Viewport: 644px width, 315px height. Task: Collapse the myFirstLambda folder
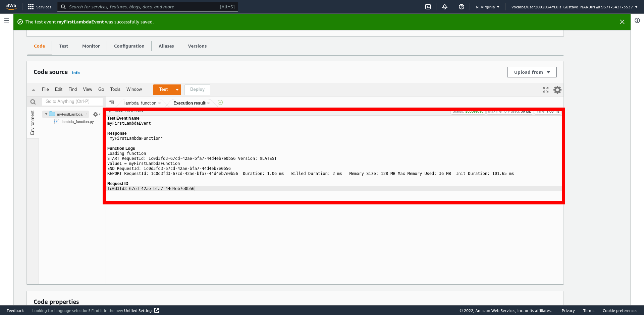pyautogui.click(x=46, y=114)
